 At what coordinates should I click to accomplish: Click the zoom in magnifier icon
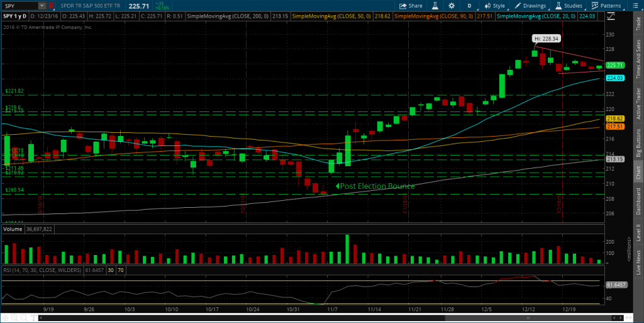[14, 318]
